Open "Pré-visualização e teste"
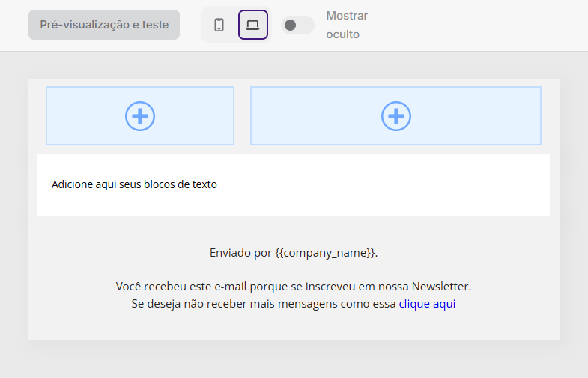The width and height of the screenshot is (588, 378). 104,25
